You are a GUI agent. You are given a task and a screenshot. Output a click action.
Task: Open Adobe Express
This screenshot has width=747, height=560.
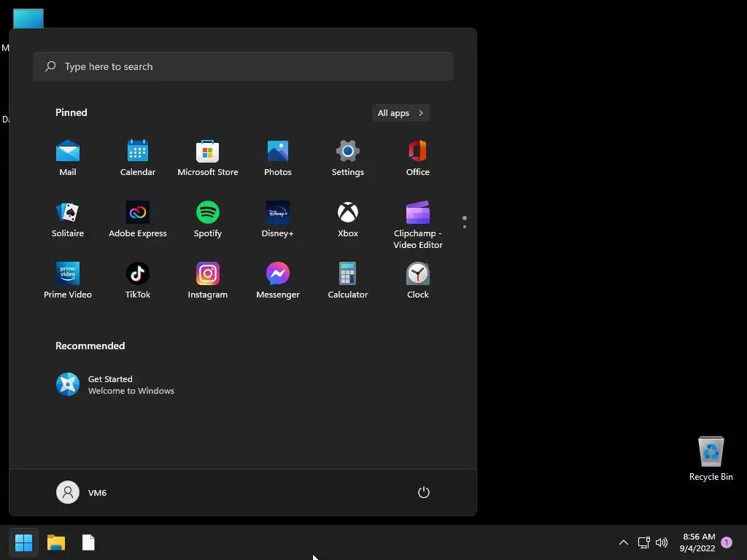pos(138,219)
